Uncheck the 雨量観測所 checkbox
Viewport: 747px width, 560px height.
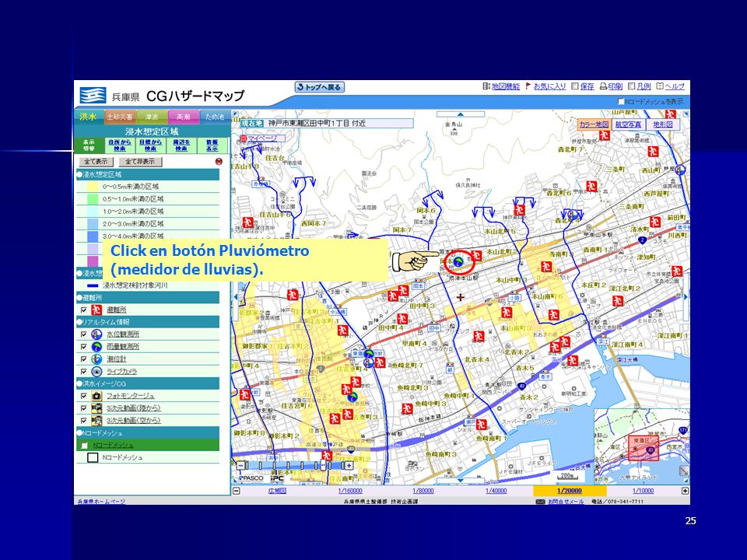pos(84,347)
